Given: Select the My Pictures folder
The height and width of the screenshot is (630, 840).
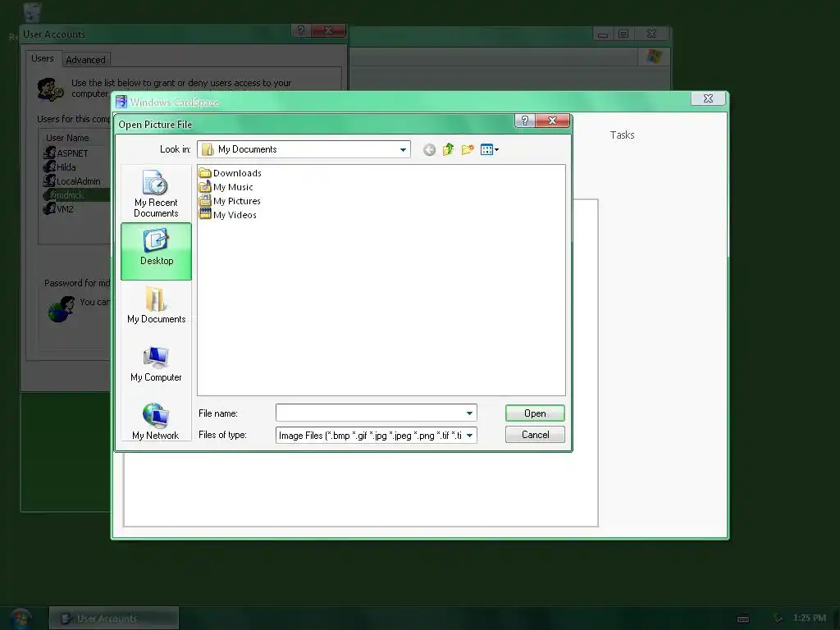Looking at the screenshot, I should 230,201.
